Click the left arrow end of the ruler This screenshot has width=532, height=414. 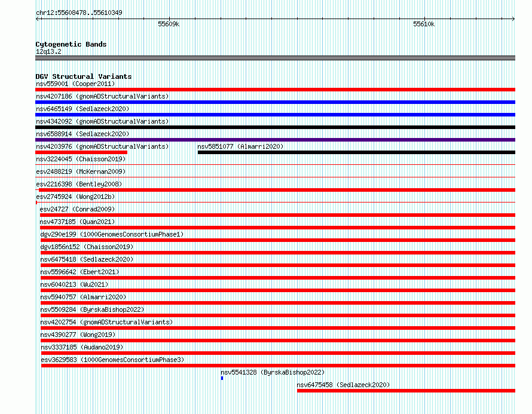(x=37, y=19)
